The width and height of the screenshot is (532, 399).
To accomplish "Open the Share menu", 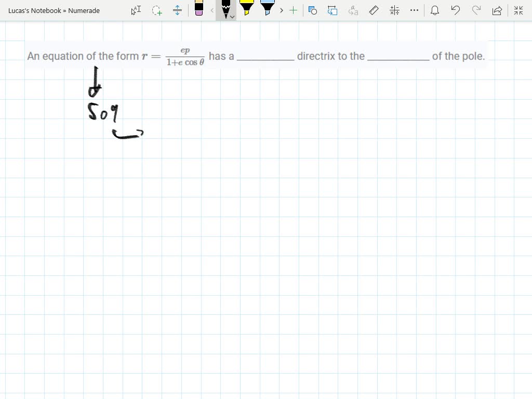I will click(x=497, y=10).
